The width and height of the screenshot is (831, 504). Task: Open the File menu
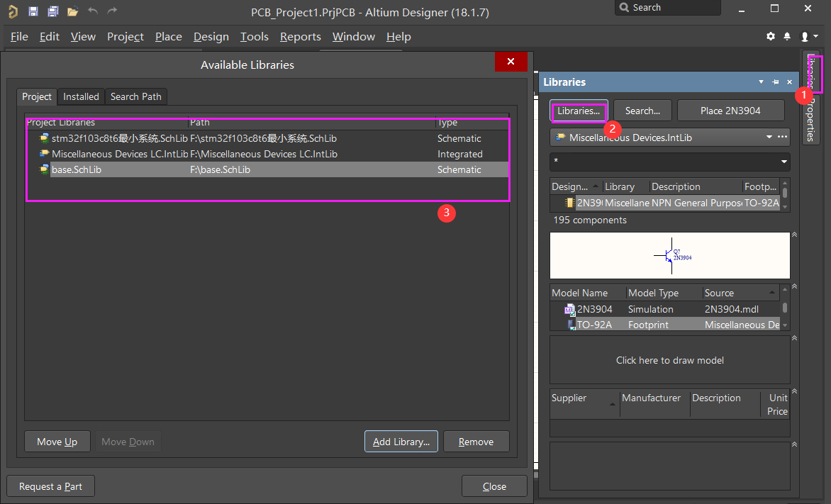click(x=19, y=37)
